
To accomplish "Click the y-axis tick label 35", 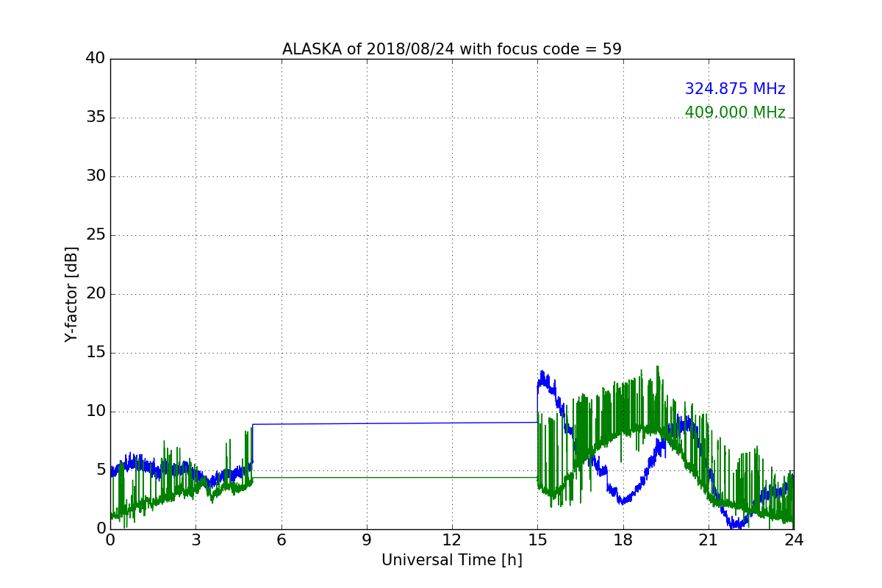I will (95, 117).
